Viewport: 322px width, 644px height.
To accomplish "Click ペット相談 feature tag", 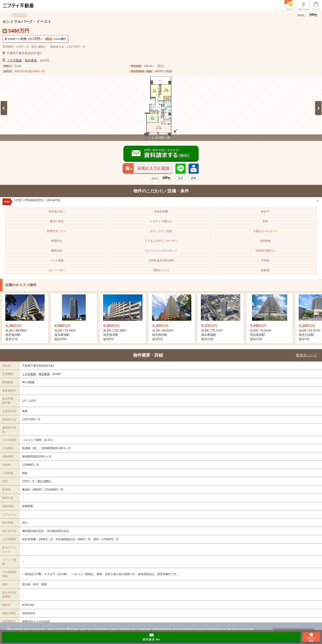I will click(57, 261).
